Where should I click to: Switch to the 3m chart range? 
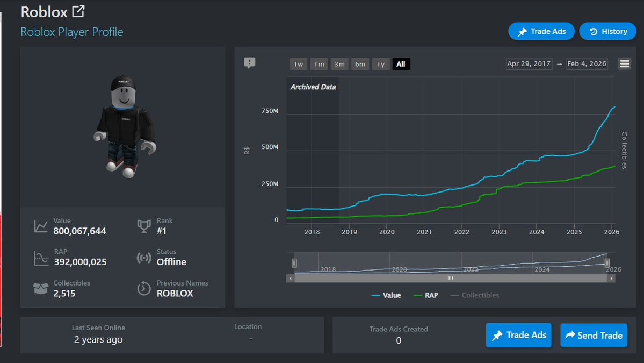[x=339, y=63]
